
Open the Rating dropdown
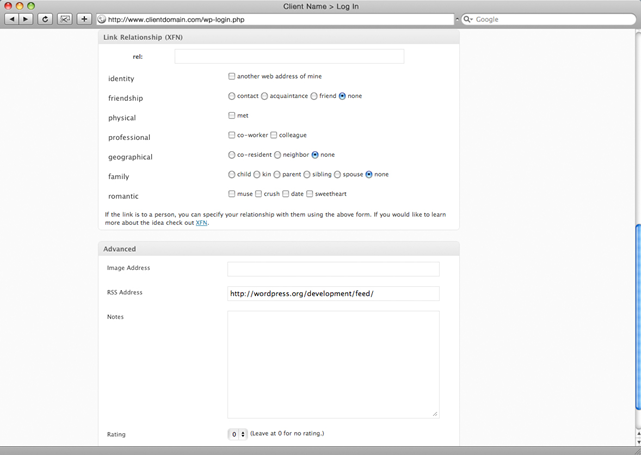[x=237, y=434]
